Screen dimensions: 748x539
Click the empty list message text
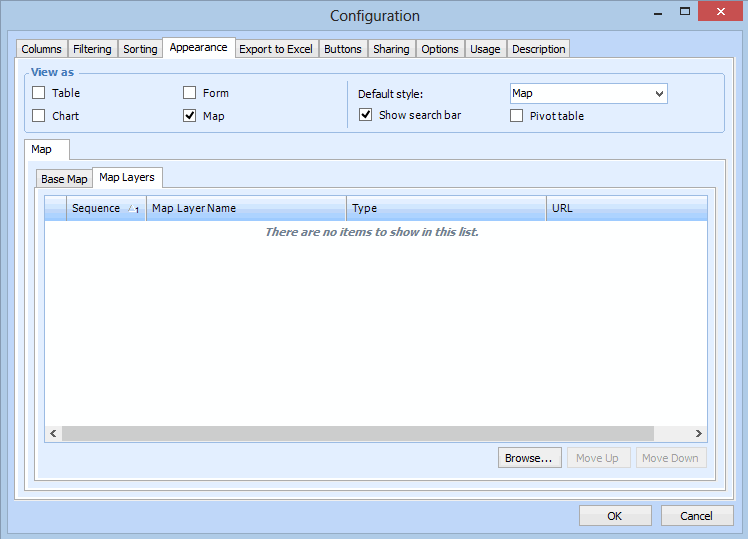tap(372, 232)
